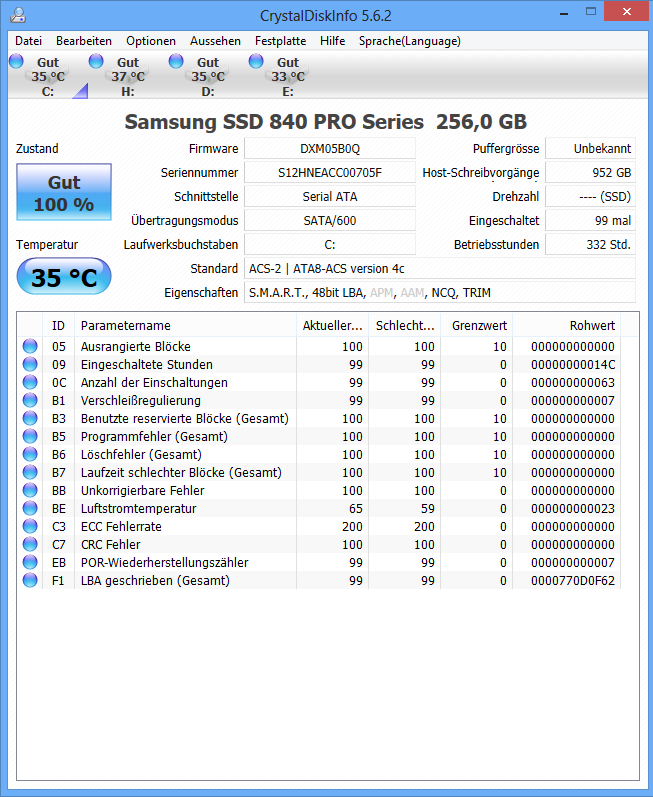Click the Eigenschaften field with TRIM

tap(440, 292)
